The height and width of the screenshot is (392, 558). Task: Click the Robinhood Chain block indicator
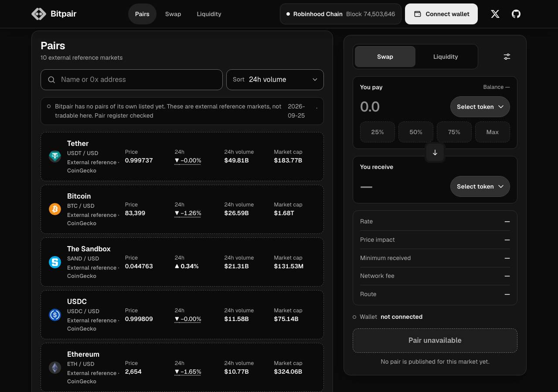click(x=340, y=14)
